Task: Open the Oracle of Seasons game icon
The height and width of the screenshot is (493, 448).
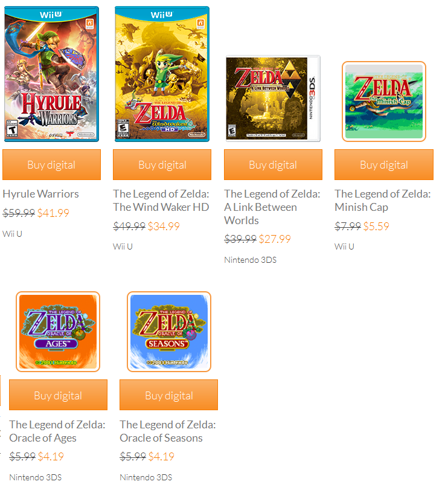Action: point(169,332)
